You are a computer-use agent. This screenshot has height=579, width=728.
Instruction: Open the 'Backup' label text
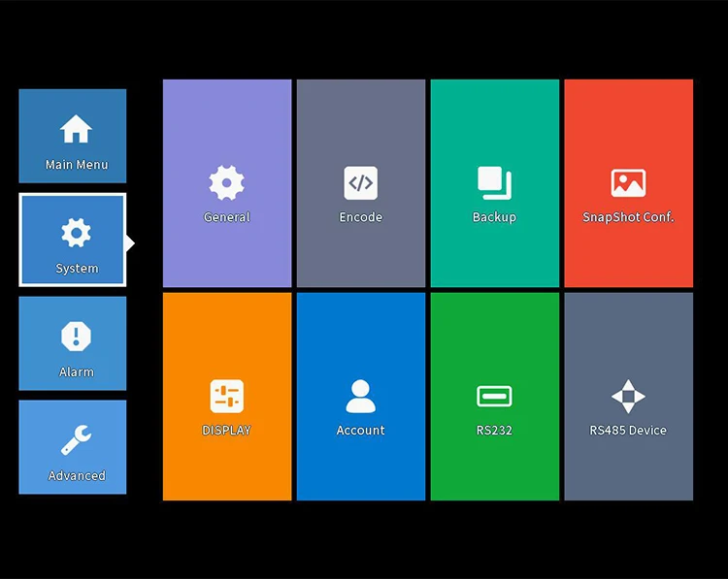tap(494, 217)
